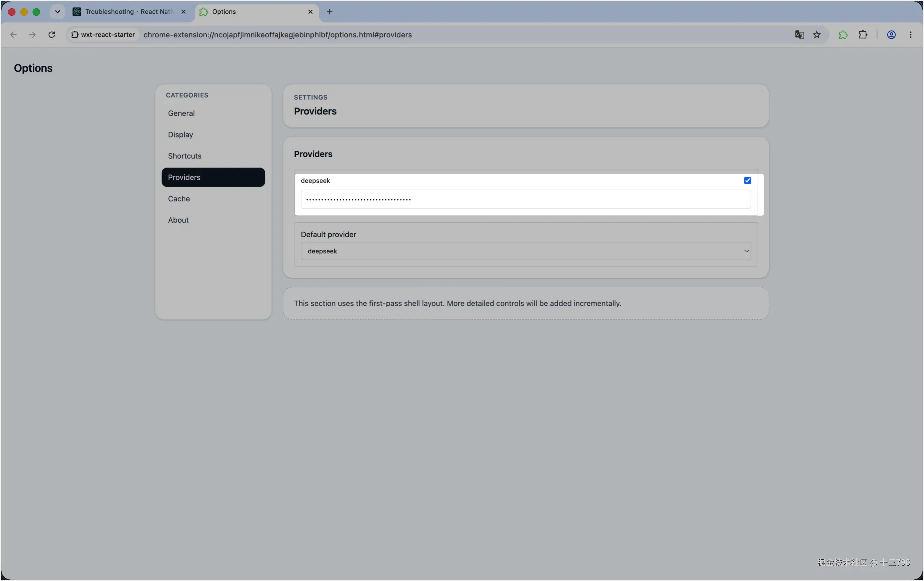Image resolution: width=924 pixels, height=581 pixels.
Task: Reload the options page
Action: [x=52, y=35]
